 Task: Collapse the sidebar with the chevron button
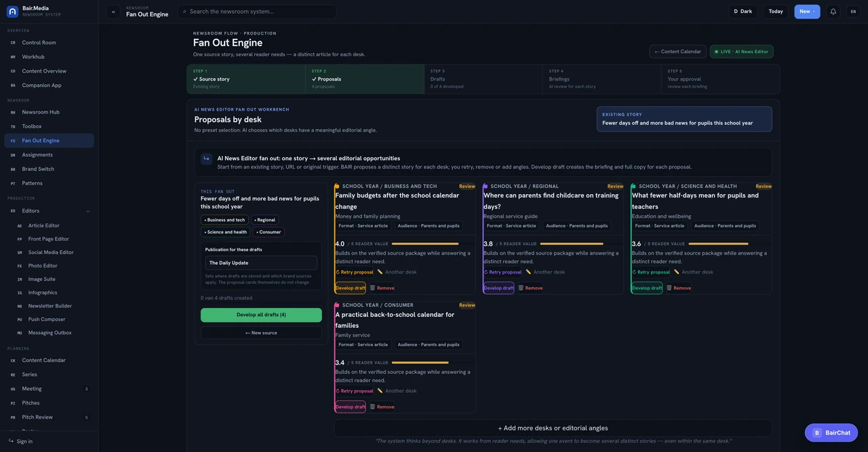pyautogui.click(x=113, y=12)
